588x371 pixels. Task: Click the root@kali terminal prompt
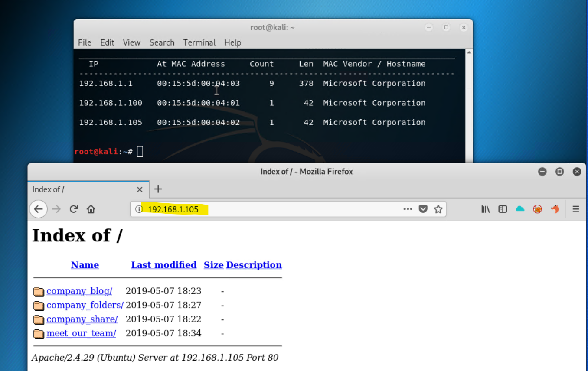(x=104, y=152)
